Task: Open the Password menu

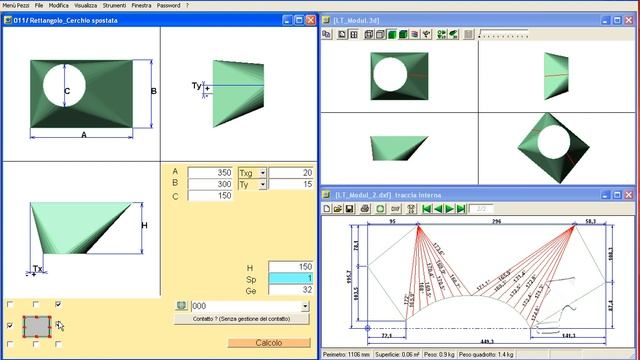Action: coord(169,5)
